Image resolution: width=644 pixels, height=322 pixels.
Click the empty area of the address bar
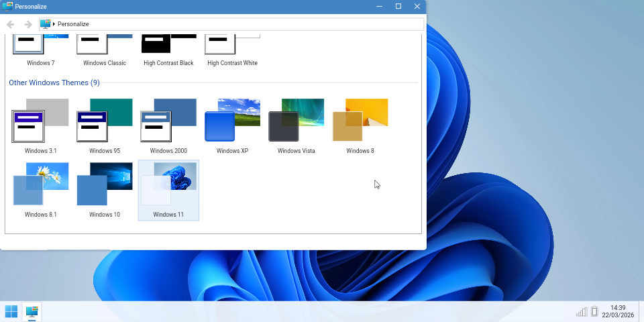tap(256, 24)
